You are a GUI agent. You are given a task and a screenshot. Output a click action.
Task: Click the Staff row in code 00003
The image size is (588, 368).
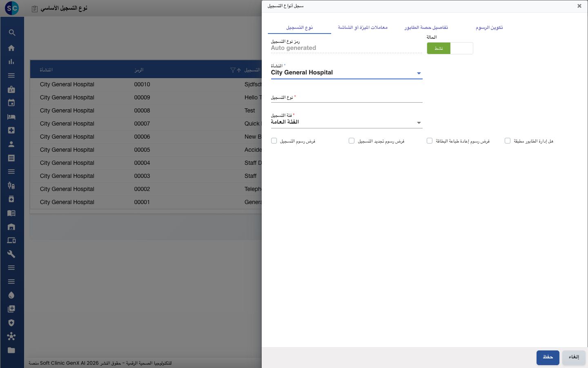click(251, 176)
